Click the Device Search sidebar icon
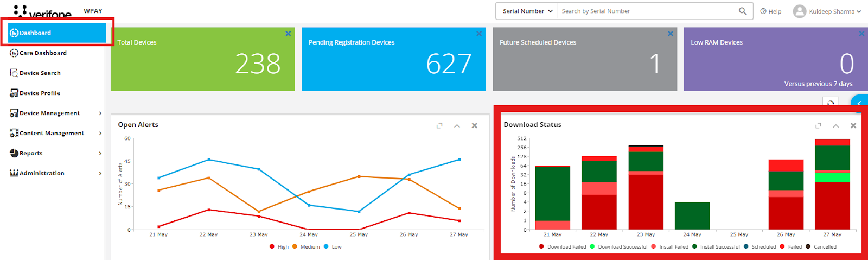Screen dimensions: 868x260 14,73
